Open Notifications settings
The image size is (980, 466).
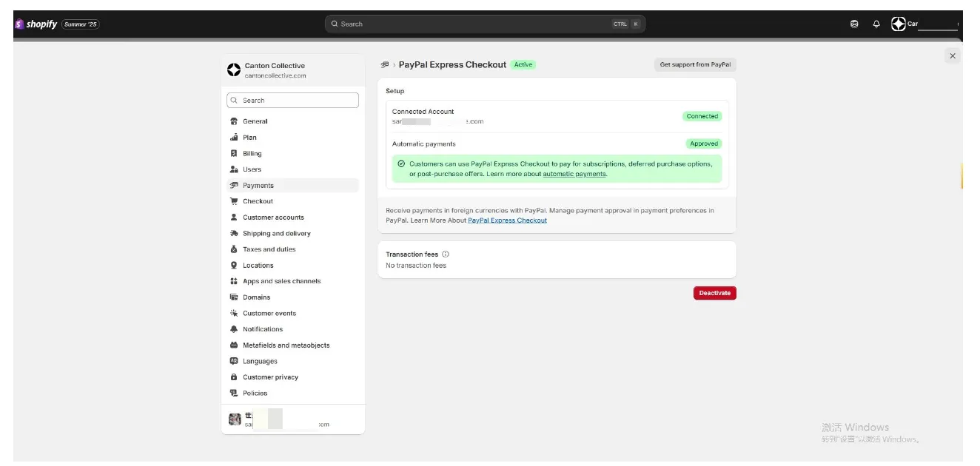[x=292, y=329]
